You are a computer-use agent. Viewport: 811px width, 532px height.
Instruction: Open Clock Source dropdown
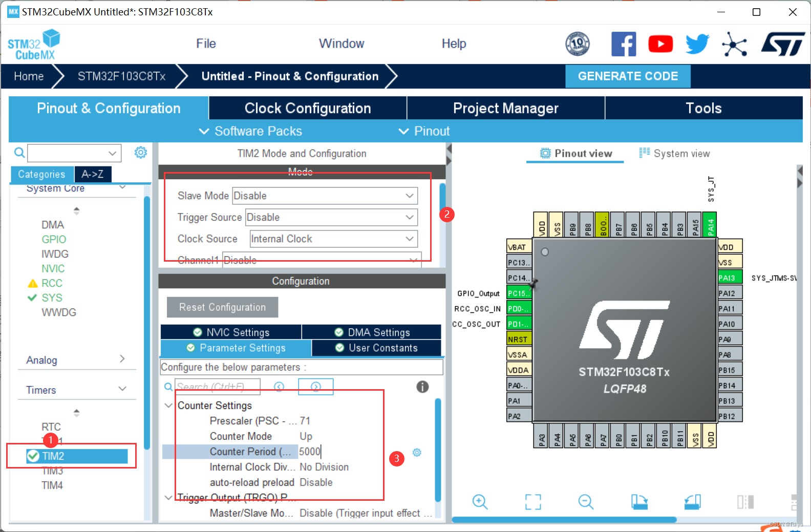pyautogui.click(x=334, y=239)
